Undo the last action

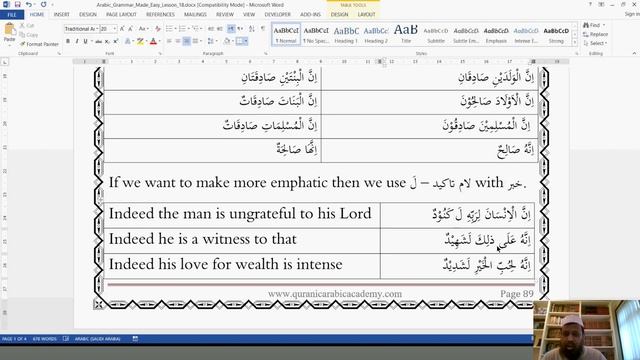click(29, 4)
